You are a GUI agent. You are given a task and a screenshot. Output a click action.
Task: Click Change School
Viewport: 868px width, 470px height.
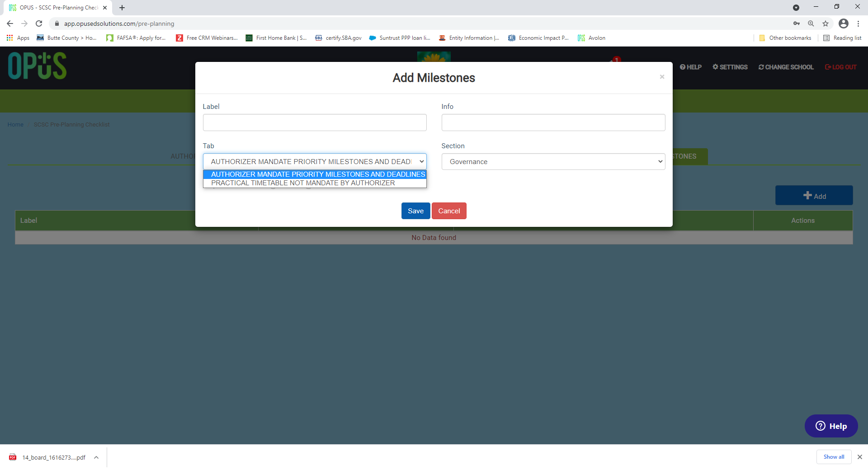786,67
